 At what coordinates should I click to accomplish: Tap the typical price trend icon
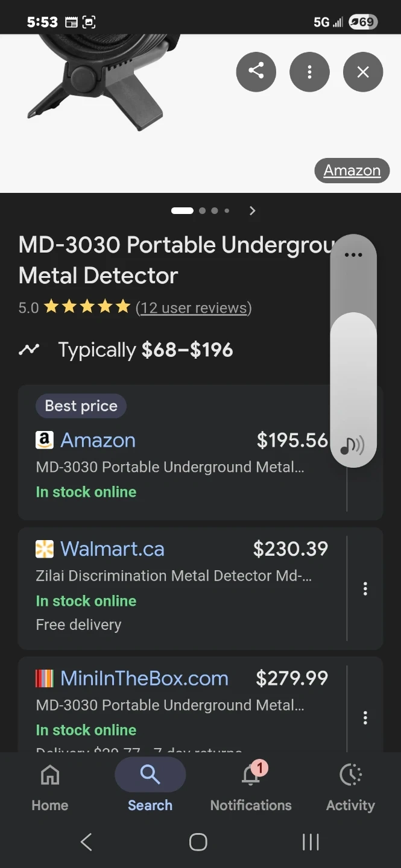[x=29, y=350]
